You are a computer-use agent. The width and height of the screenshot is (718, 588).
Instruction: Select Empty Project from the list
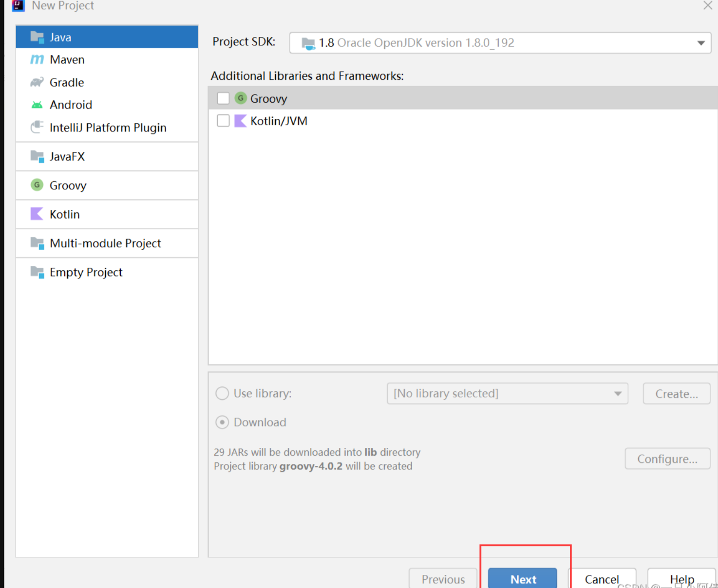pyautogui.click(x=86, y=272)
